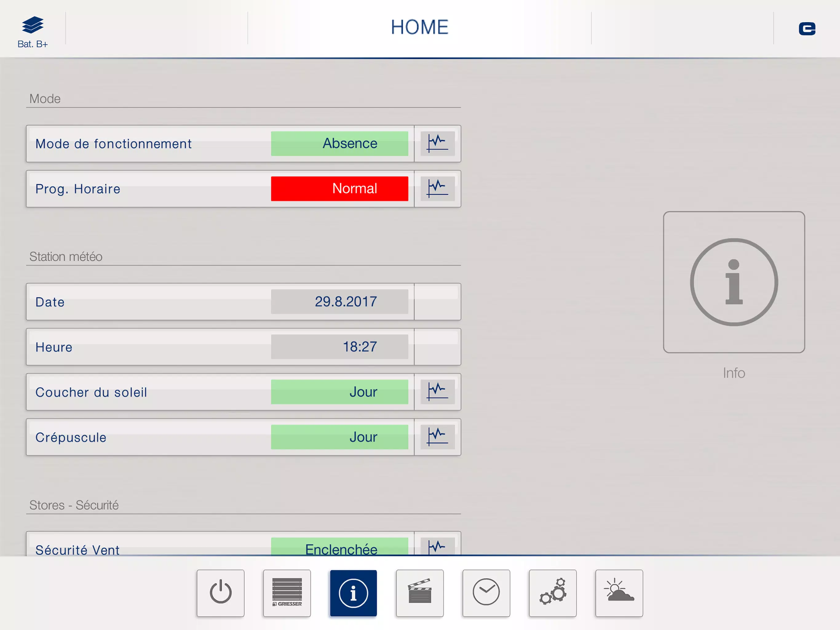Click the Sécurité Vent label
The width and height of the screenshot is (840, 630).
coord(77,550)
